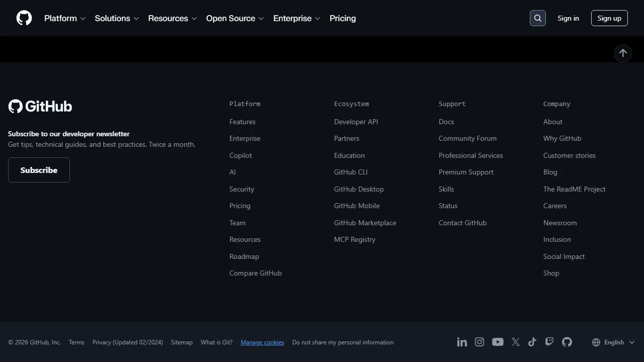This screenshot has width=644, height=362.
Task: Expand the Open Source dropdown menu
Action: [x=235, y=18]
